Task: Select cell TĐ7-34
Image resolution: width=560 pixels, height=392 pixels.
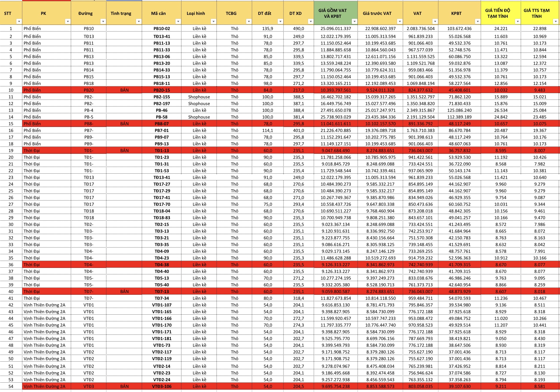Action: 162,298
